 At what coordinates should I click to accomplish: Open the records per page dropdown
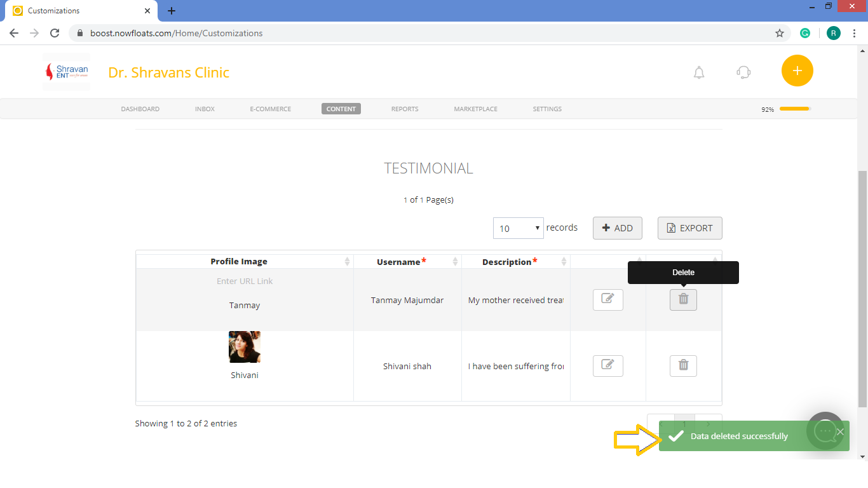click(x=519, y=228)
